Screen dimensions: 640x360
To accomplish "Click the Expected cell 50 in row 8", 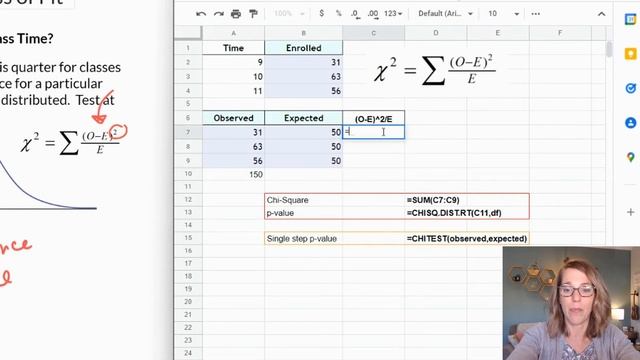I will click(304, 147).
